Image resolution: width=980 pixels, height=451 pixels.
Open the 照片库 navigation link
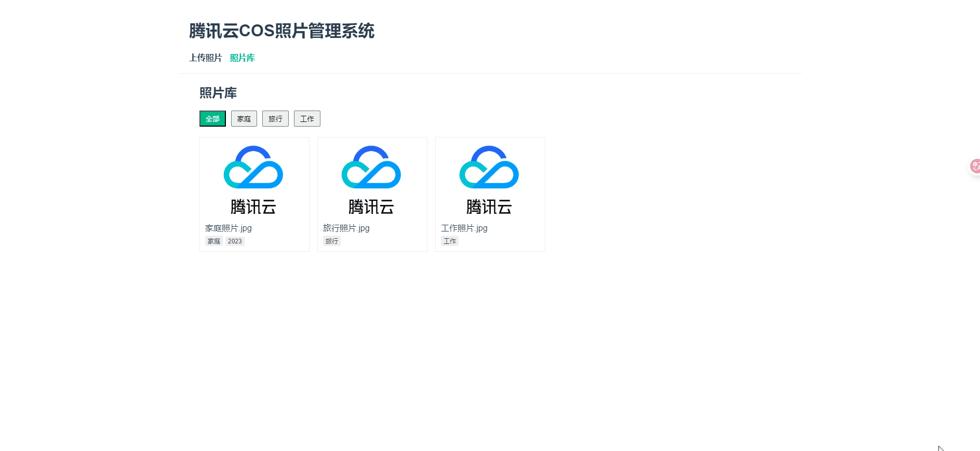[x=242, y=58]
